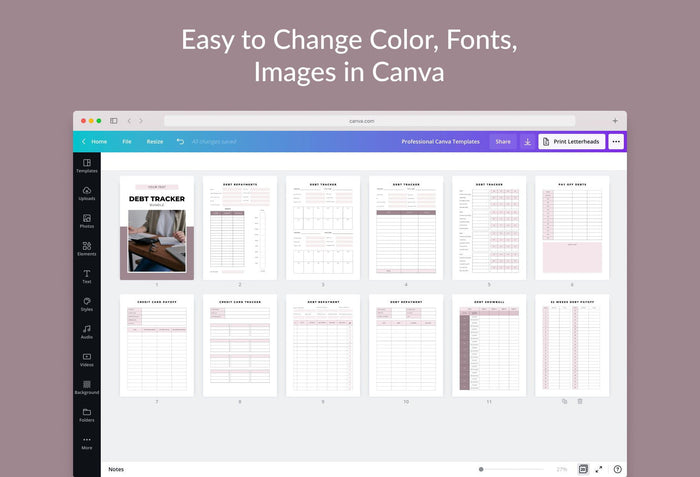The height and width of the screenshot is (477, 700).
Task: Toggle grid view icon in bottom bar
Action: tap(583, 469)
